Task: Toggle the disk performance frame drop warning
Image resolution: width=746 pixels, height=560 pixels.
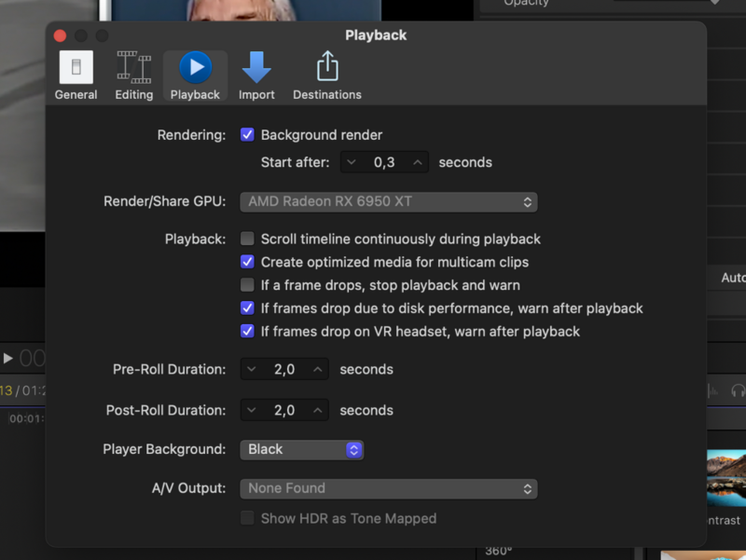Action: pos(247,308)
